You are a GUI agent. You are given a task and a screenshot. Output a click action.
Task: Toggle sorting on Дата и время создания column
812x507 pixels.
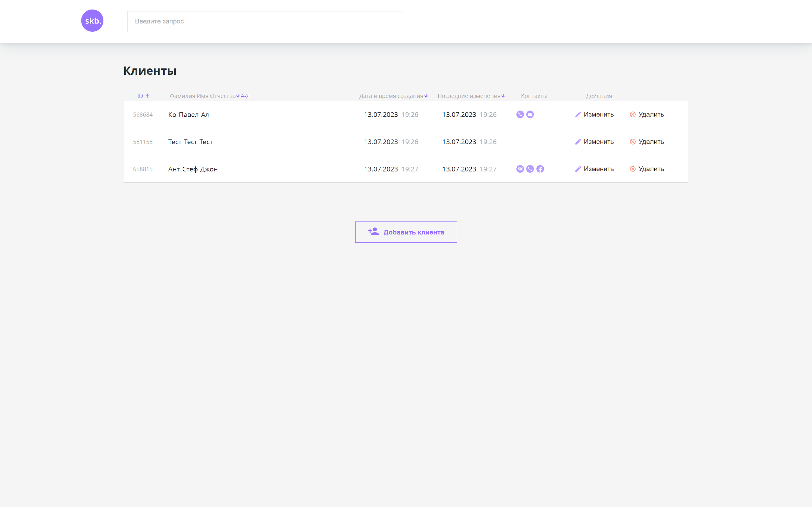(x=427, y=96)
